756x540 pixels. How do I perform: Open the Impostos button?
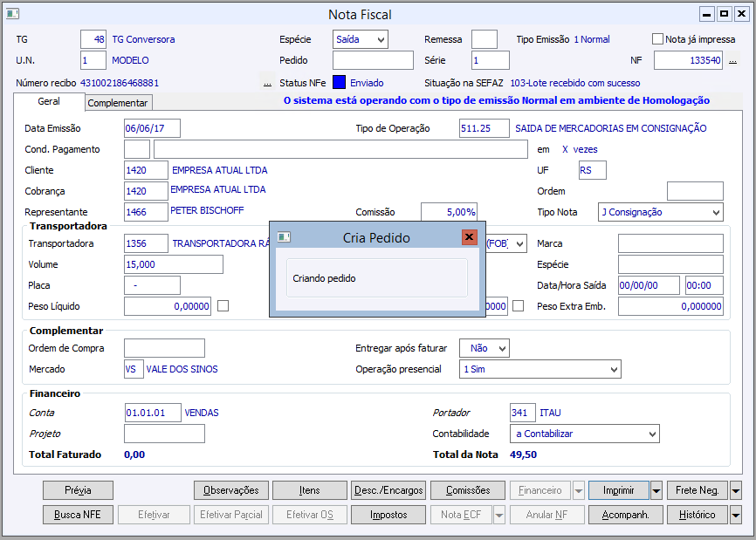tap(388, 515)
